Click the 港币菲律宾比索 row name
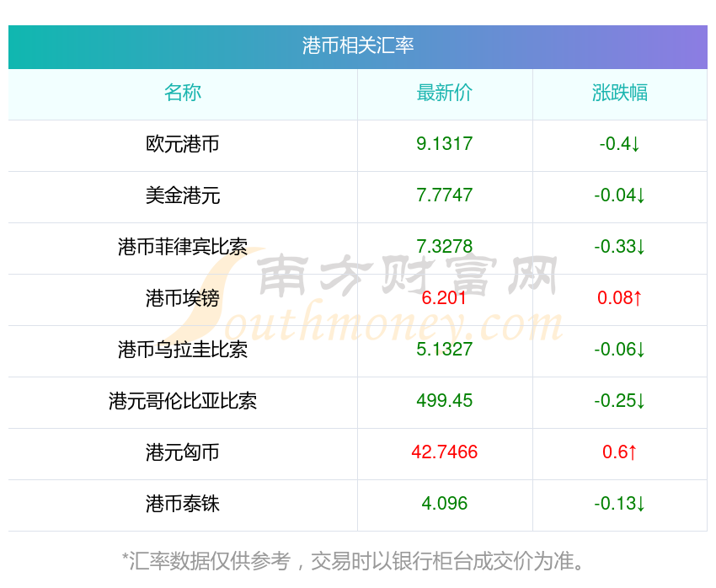The width and height of the screenshot is (716, 588). pos(183,247)
